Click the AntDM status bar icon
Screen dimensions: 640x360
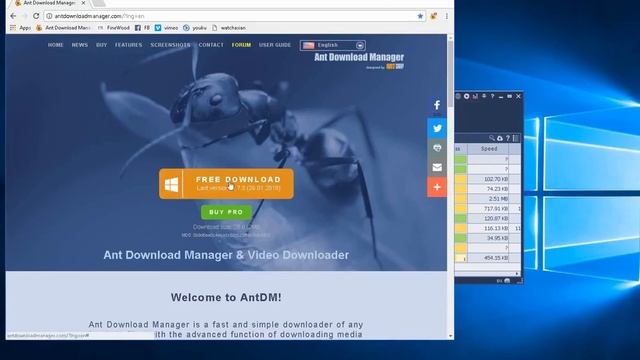507,281
